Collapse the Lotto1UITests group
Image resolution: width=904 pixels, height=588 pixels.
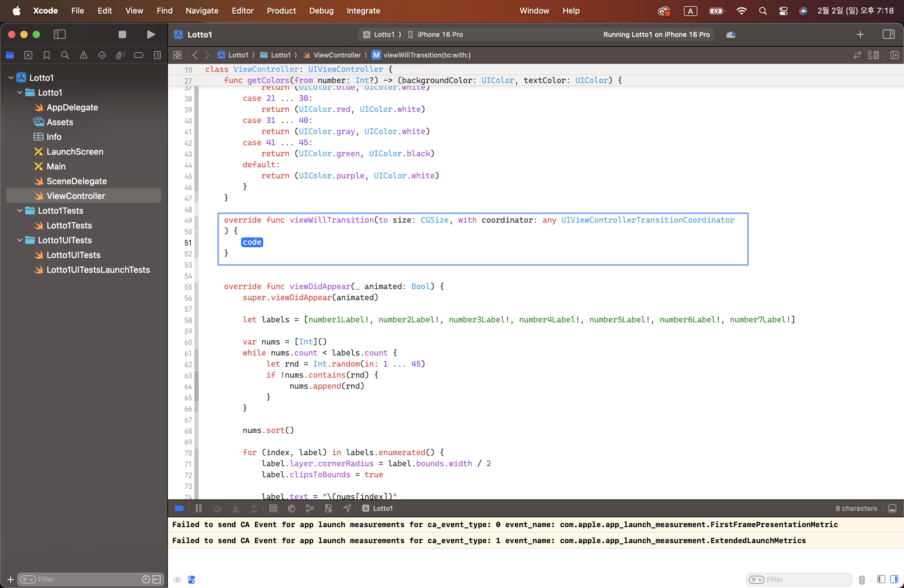point(20,240)
